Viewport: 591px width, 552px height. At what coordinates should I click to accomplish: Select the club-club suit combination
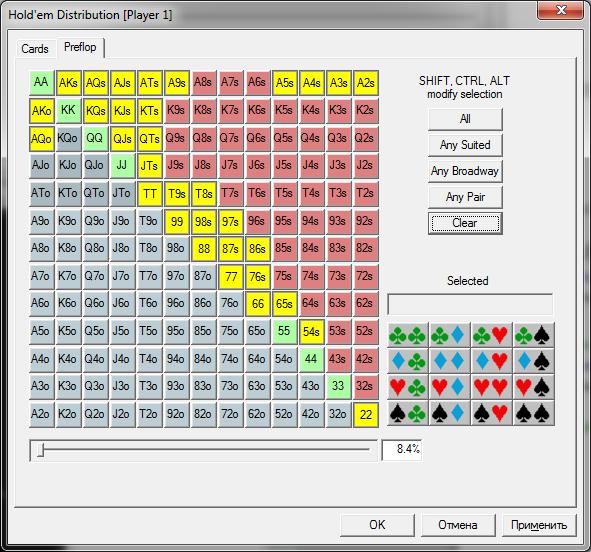click(408, 335)
